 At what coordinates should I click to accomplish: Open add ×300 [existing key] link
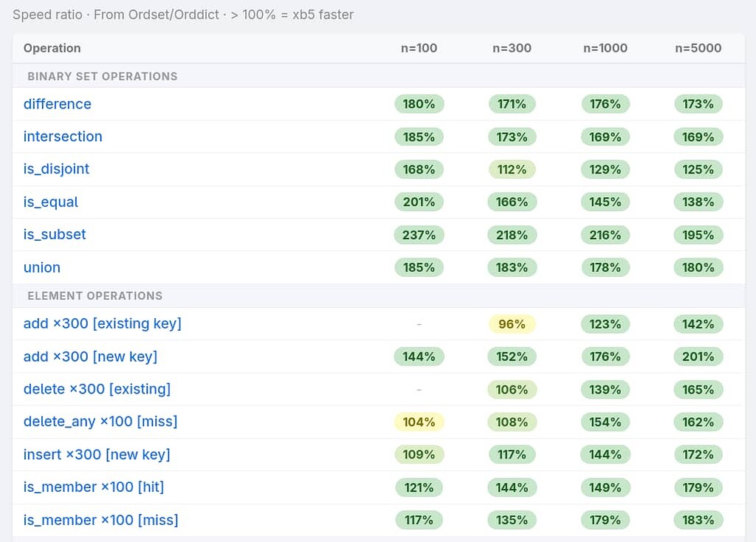coord(103,323)
